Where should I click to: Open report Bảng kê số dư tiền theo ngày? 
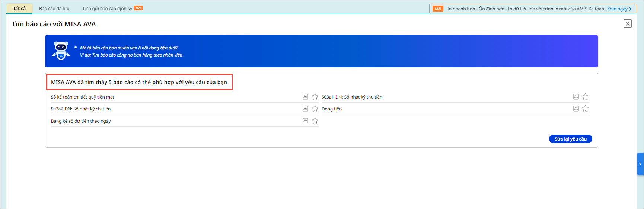coord(81,121)
